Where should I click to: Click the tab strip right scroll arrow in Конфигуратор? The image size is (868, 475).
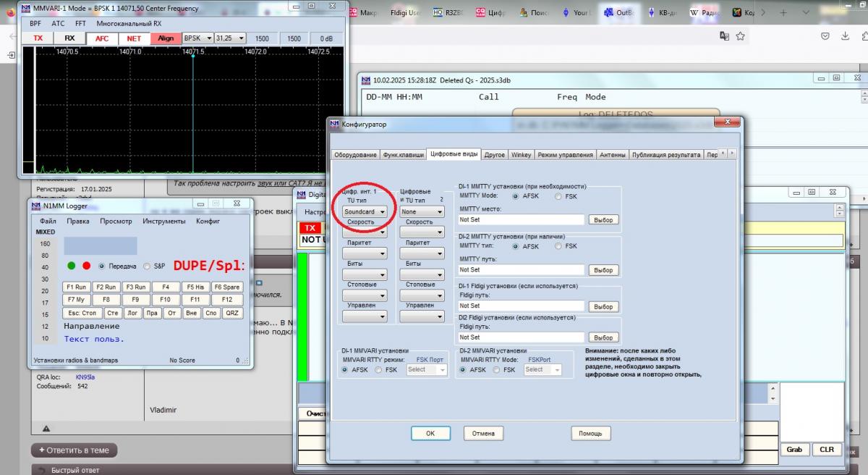click(731, 154)
